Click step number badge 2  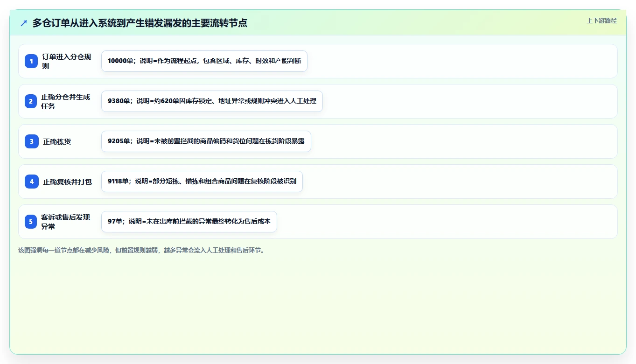[x=31, y=101]
